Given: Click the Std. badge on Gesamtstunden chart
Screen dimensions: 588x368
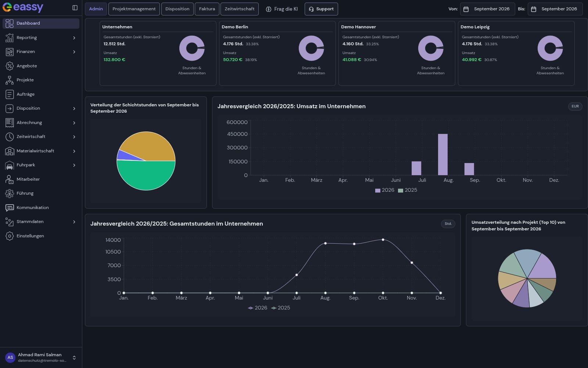Looking at the screenshot, I should click(x=448, y=224).
